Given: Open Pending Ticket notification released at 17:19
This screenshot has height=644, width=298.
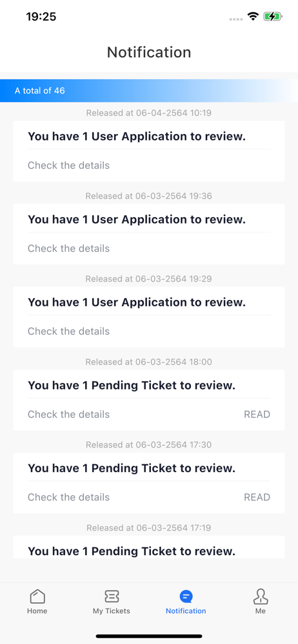Looking at the screenshot, I should point(149,547).
